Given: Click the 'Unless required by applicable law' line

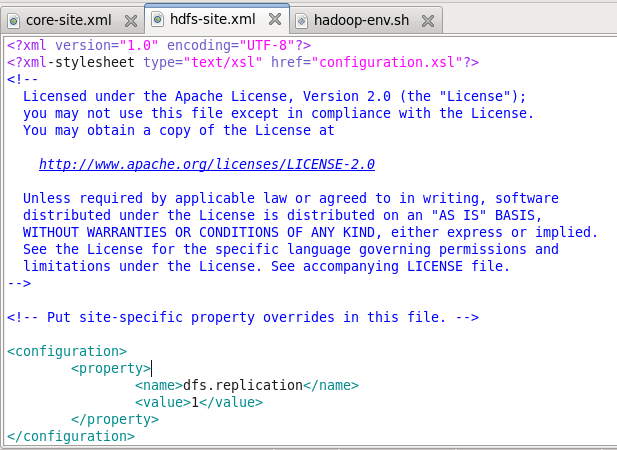Looking at the screenshot, I should pos(291,198).
